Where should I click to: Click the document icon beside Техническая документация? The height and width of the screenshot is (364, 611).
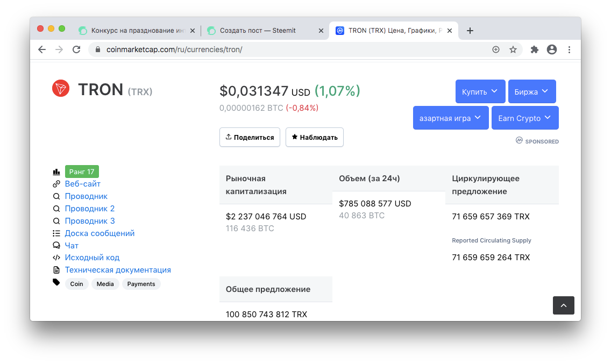pyautogui.click(x=56, y=270)
